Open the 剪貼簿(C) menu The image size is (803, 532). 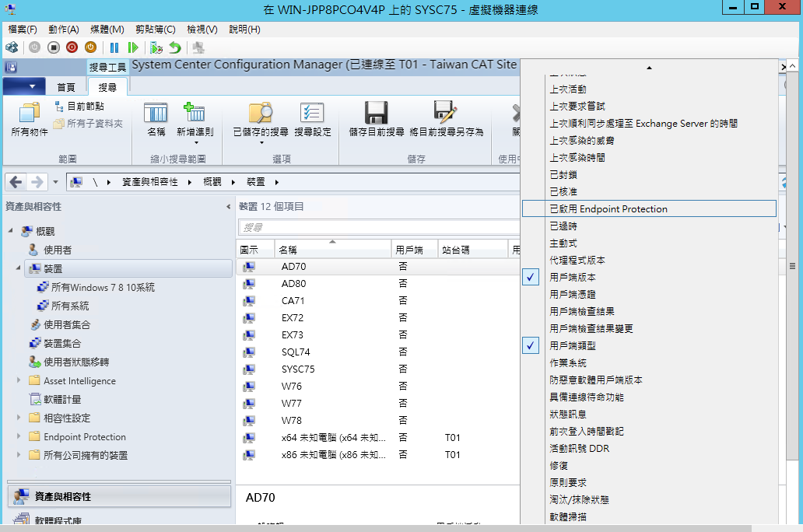click(x=155, y=30)
